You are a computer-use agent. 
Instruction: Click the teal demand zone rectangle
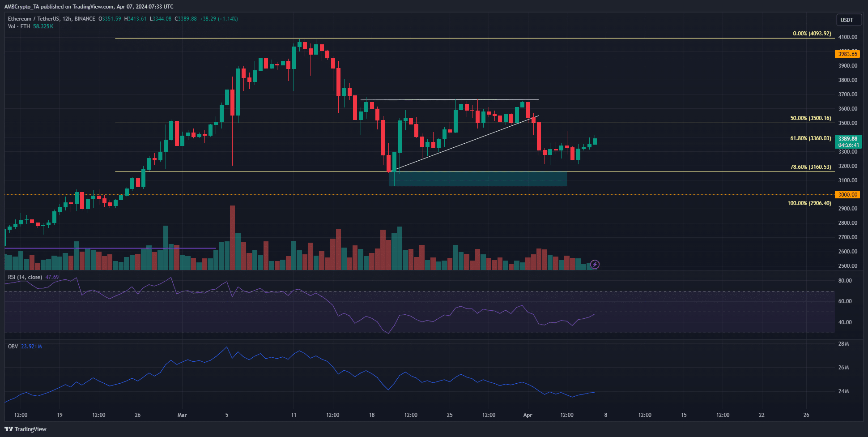(478, 179)
